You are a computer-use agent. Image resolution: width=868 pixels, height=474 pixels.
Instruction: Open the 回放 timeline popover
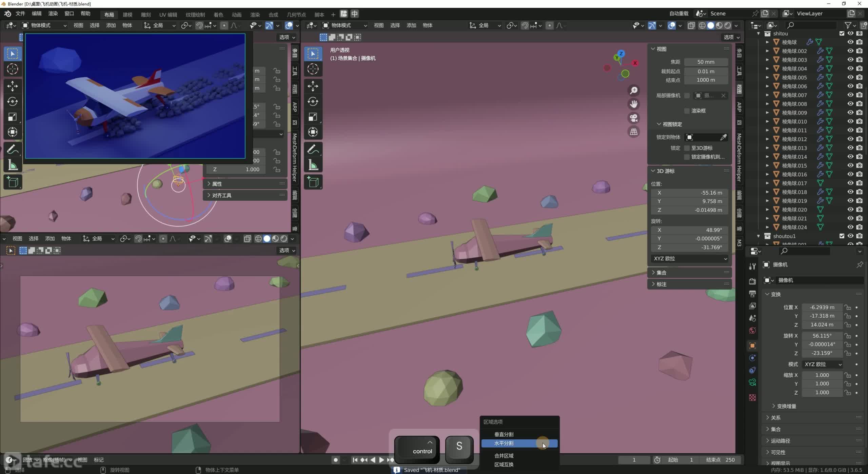coord(30,460)
